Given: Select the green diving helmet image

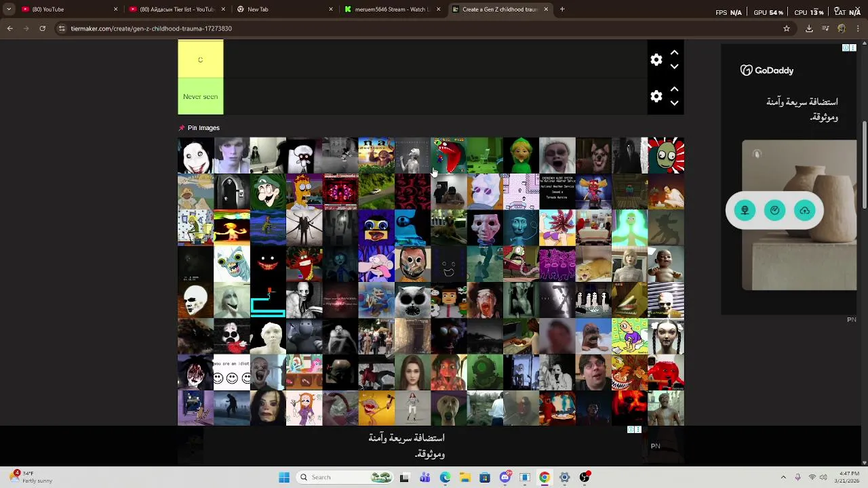Looking at the screenshot, I should coord(485,372).
